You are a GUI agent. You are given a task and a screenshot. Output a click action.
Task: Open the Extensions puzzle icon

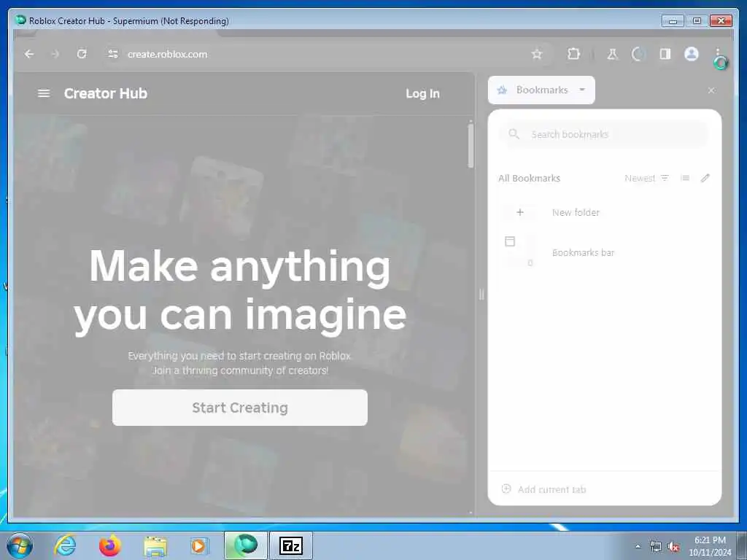click(573, 54)
